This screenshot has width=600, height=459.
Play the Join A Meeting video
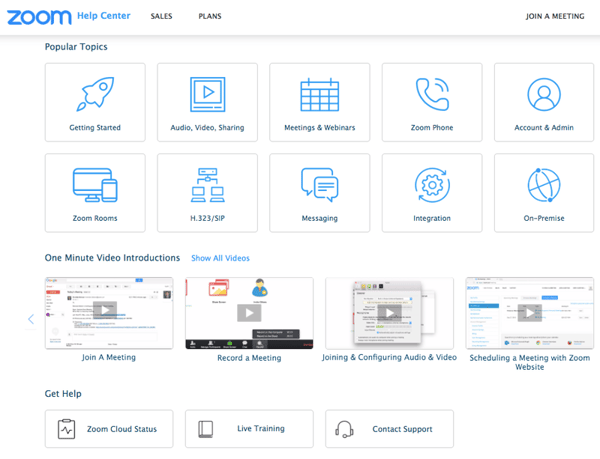click(105, 310)
